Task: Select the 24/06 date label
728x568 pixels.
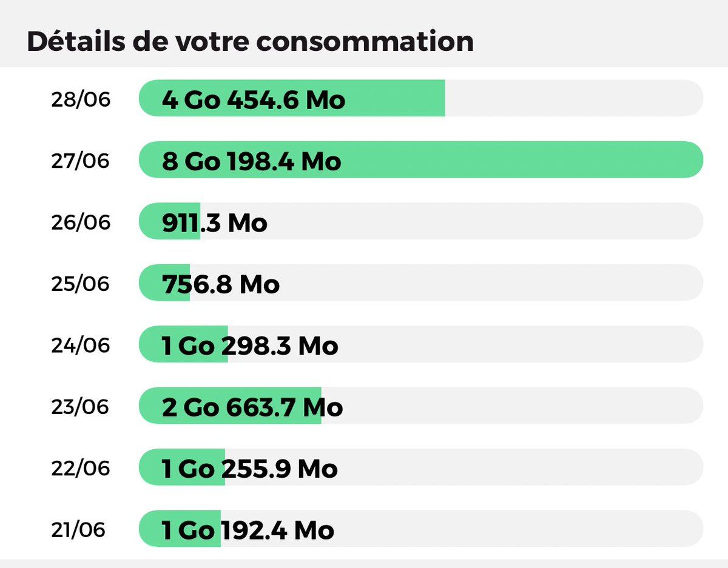Action: click(x=81, y=345)
